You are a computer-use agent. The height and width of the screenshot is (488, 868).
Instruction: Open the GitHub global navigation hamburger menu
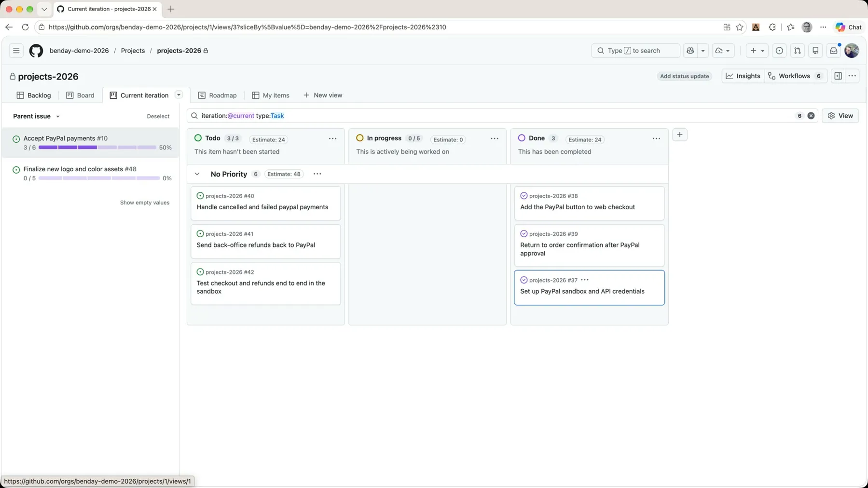(x=16, y=51)
